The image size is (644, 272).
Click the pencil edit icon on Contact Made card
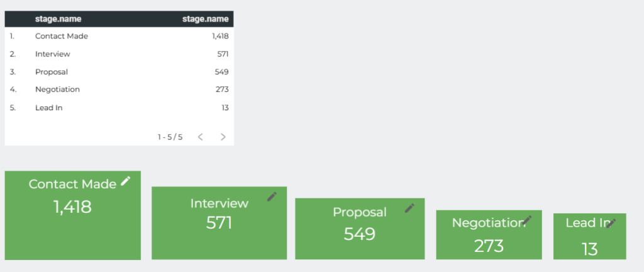tap(126, 181)
